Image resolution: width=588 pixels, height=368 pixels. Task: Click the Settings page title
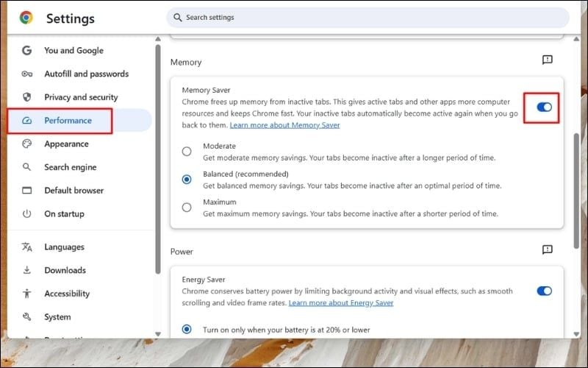pos(71,18)
